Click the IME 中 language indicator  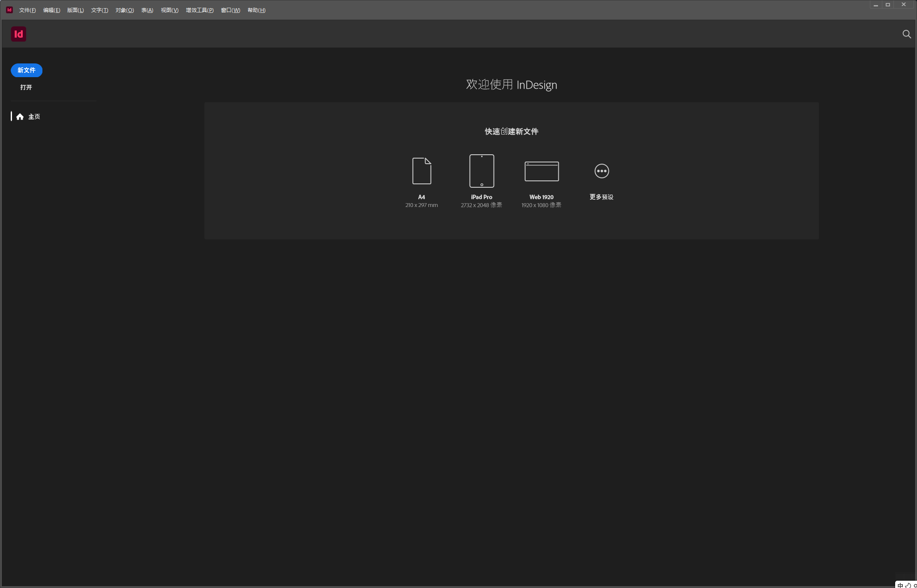pos(900,585)
